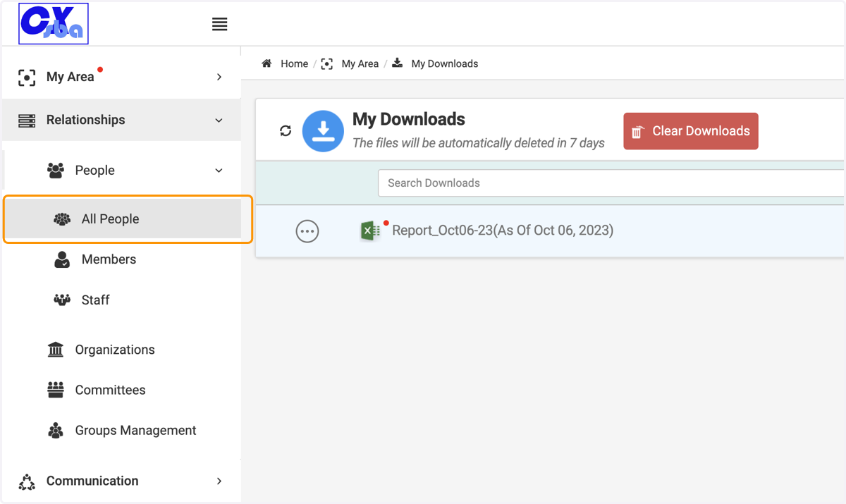The image size is (846, 504).
Task: Refresh the downloads list
Action: pos(286,130)
